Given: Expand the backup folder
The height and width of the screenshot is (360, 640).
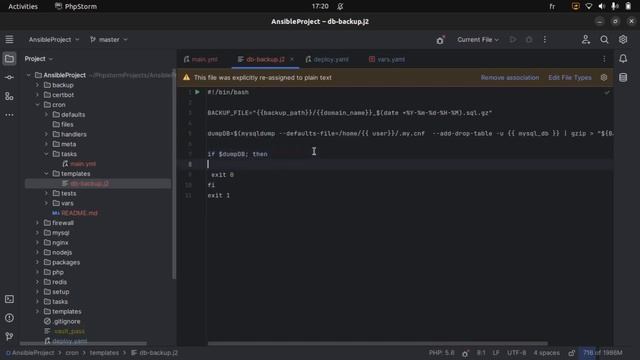Looking at the screenshot, I should click(x=38, y=85).
